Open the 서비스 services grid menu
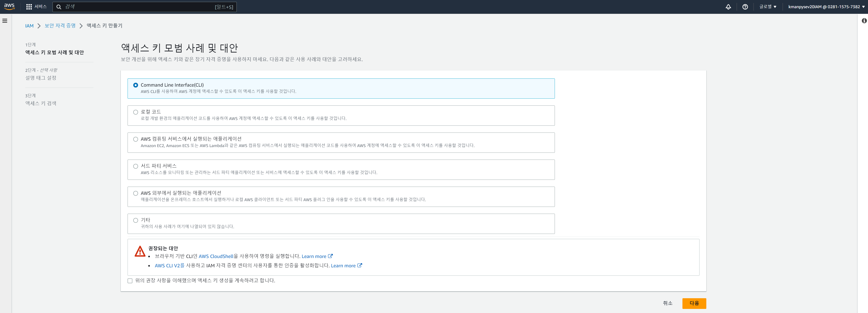The height and width of the screenshot is (313, 868). [36, 7]
